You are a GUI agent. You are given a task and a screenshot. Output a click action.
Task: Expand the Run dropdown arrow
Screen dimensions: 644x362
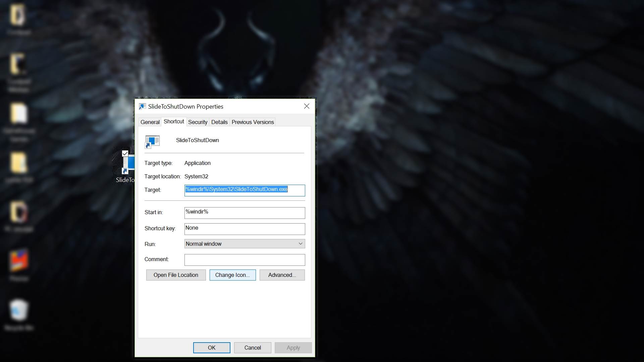click(x=300, y=244)
